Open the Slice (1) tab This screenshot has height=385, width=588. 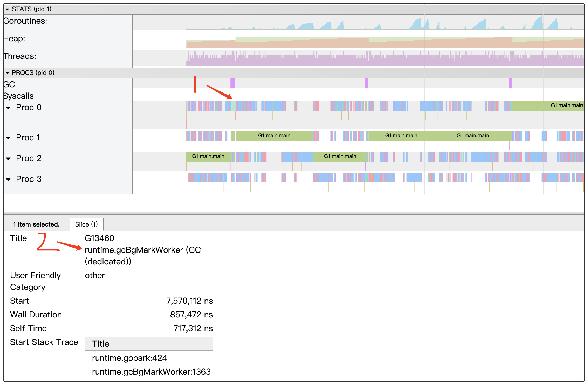86,224
